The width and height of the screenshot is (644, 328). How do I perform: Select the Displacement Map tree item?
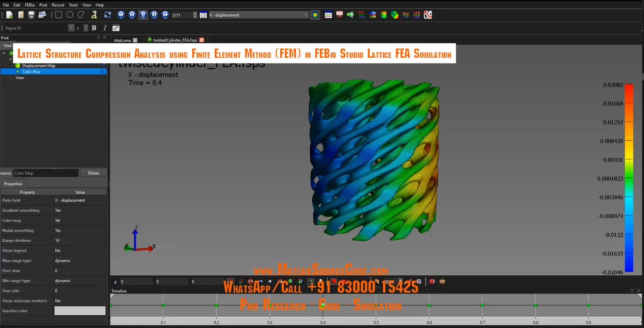pos(39,66)
